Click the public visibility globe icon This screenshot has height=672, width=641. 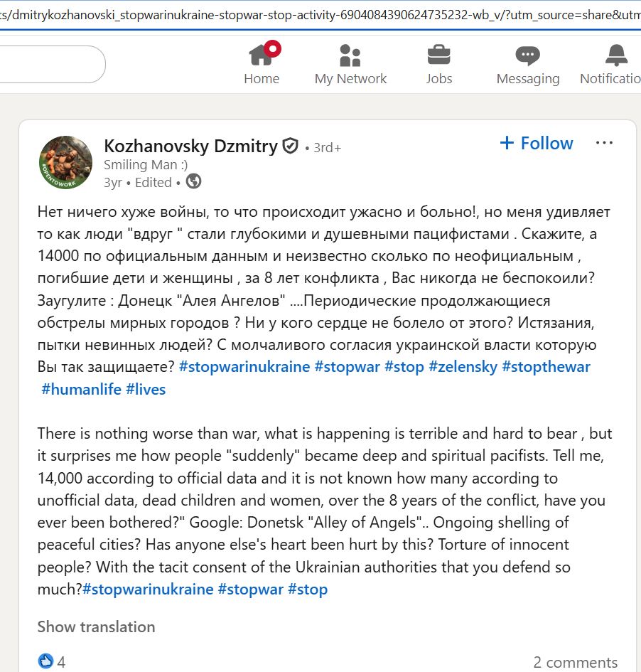pos(193,182)
